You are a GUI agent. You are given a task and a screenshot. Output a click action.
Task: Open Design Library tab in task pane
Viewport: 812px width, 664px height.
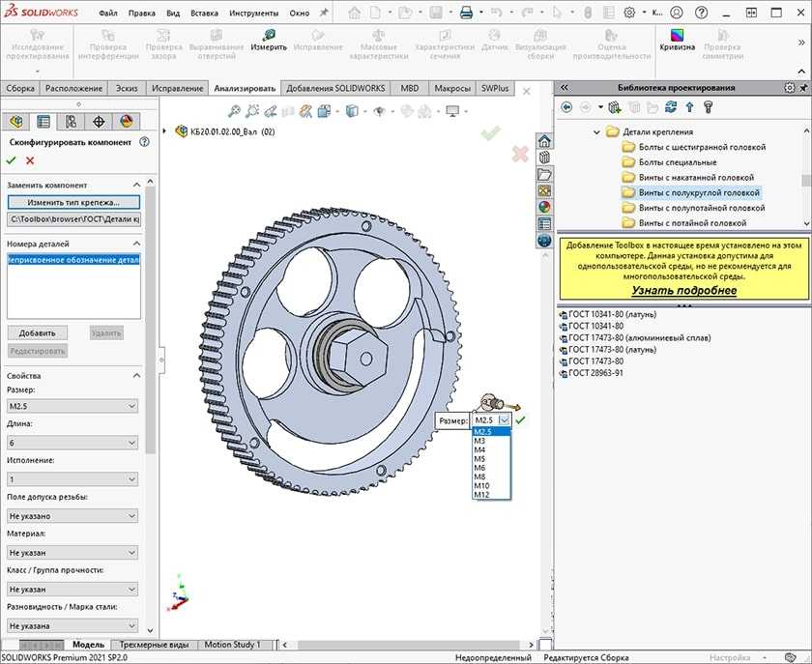pos(544,158)
